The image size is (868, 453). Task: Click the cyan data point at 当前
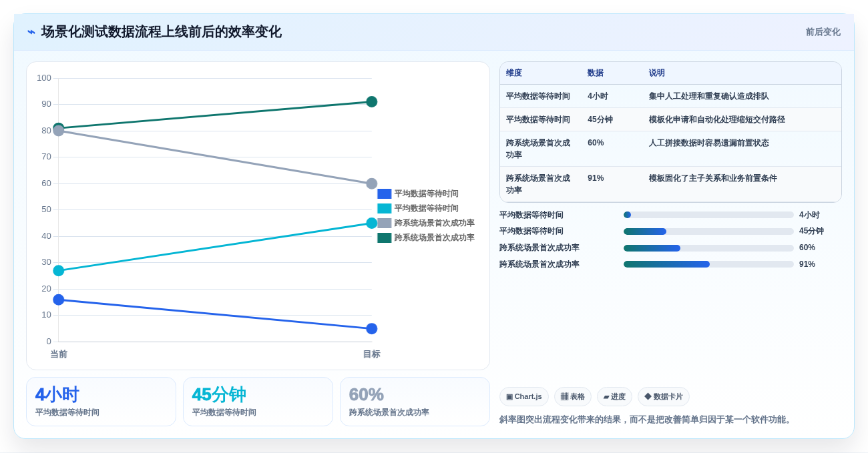pyautogui.click(x=59, y=271)
